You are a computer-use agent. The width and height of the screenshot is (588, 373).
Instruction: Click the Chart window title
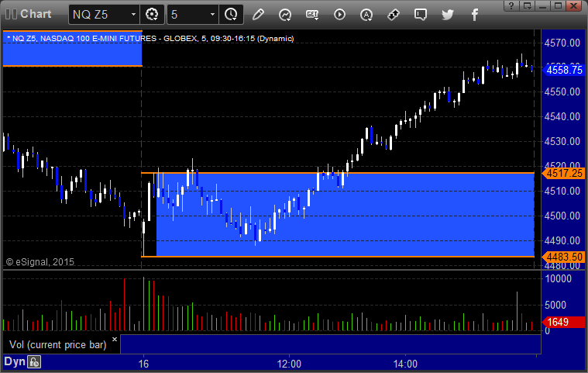[36, 14]
